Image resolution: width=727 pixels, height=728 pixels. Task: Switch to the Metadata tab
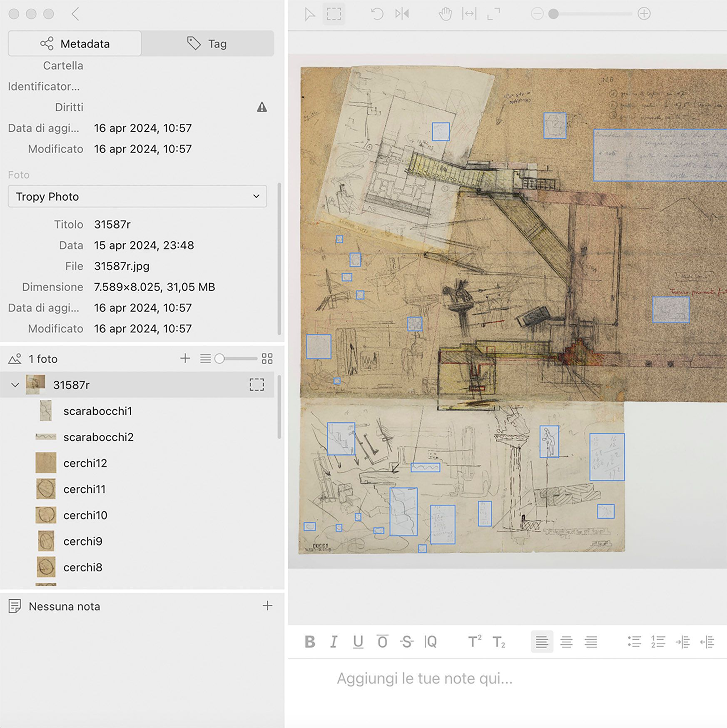pyautogui.click(x=75, y=43)
